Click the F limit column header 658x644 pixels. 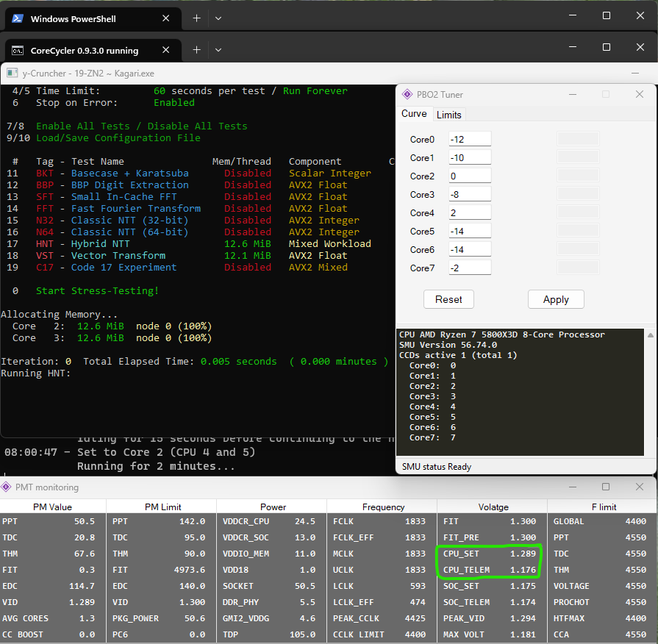pos(604,507)
